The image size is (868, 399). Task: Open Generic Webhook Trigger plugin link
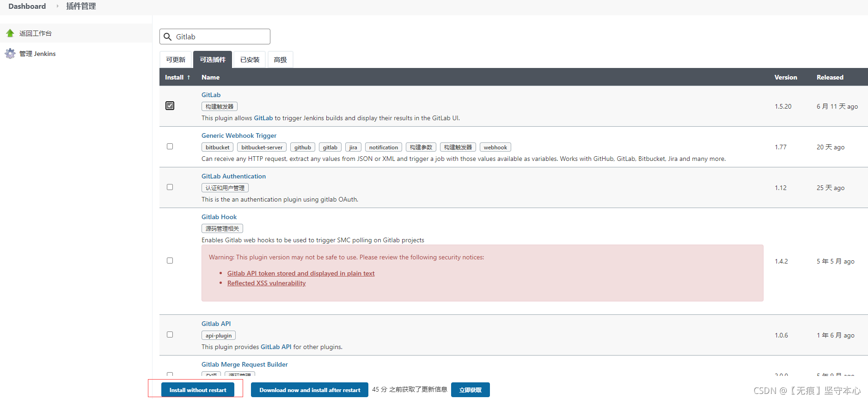tap(239, 135)
